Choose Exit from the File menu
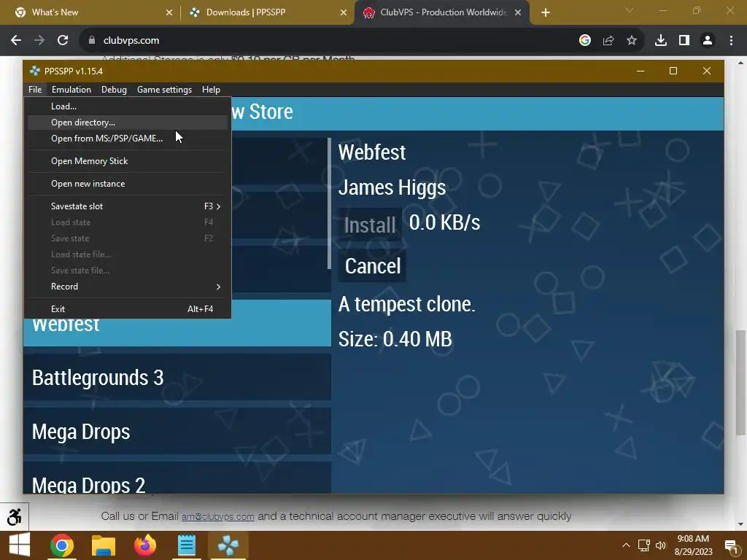 tap(127, 309)
